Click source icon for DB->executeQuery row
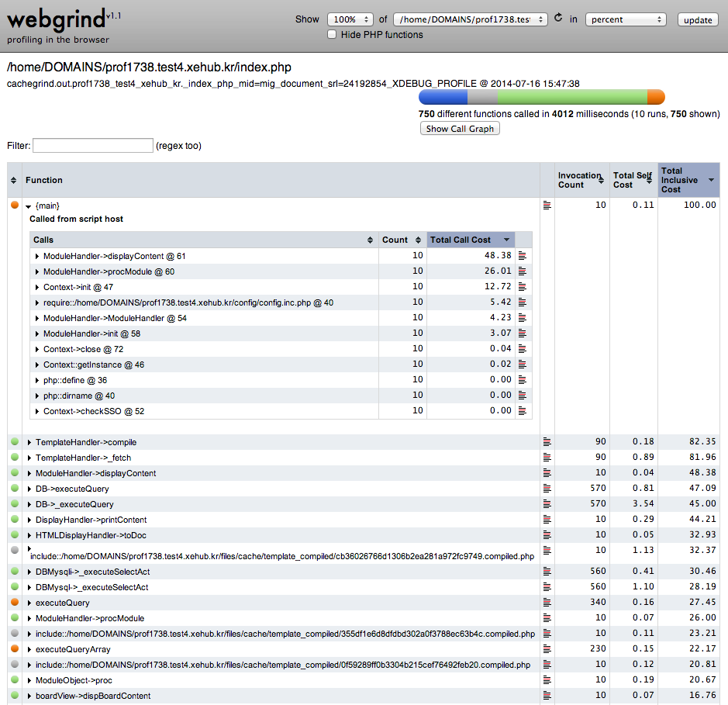This screenshot has height=705, width=728. 547,489
